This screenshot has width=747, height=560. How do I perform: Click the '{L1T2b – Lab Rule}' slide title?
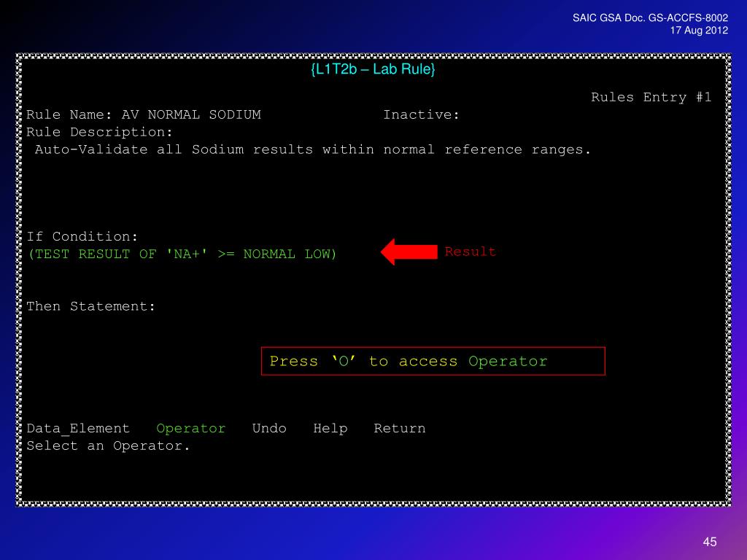click(x=373, y=69)
